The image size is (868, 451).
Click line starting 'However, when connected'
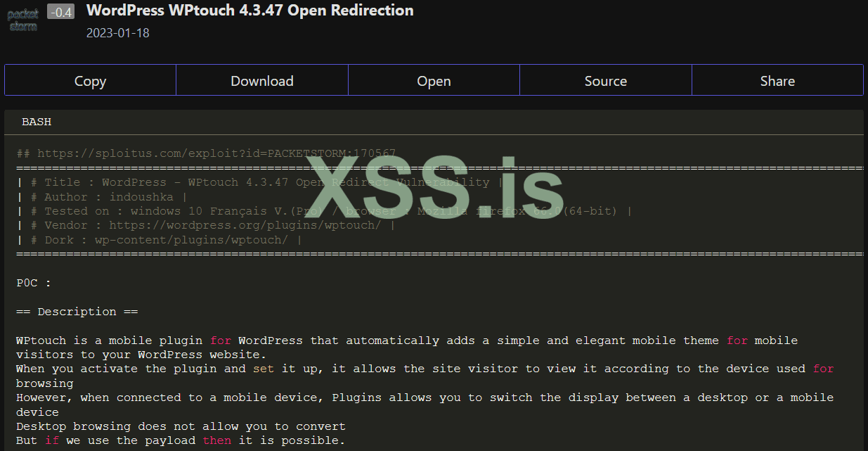[x=425, y=398]
